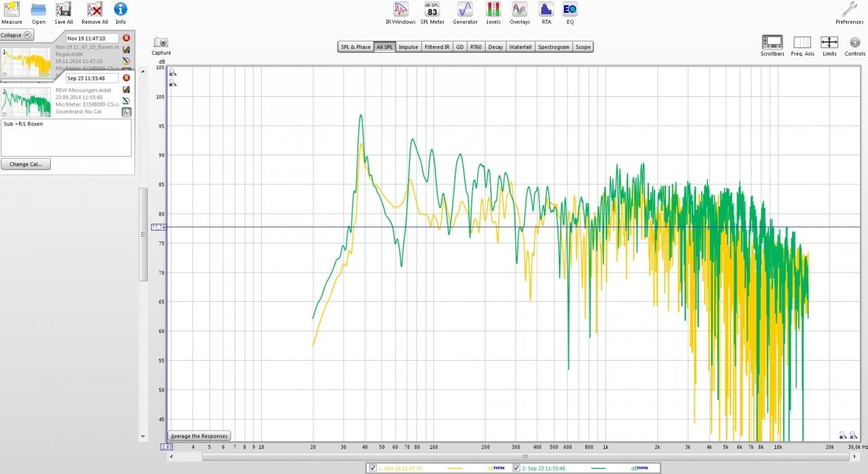Show the Decay tab

pos(496,47)
